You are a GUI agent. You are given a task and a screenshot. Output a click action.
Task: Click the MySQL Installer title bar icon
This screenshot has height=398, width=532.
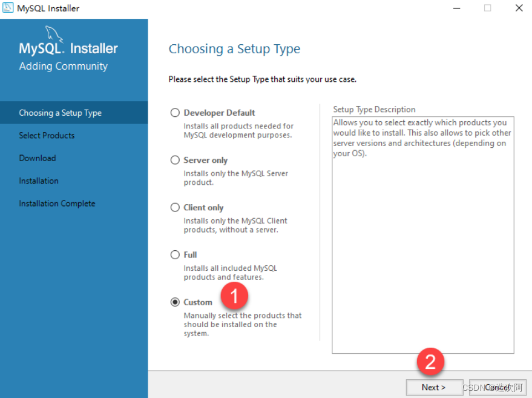(x=8, y=8)
